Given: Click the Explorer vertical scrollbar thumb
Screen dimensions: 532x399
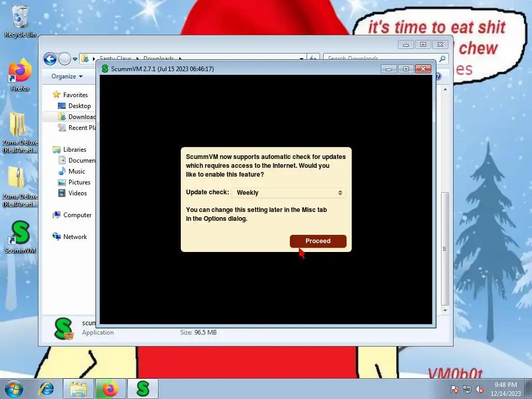Looking at the screenshot, I should coord(445,248).
